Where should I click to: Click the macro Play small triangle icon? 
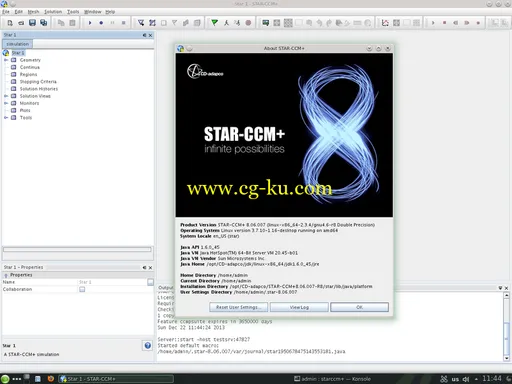[433, 23]
